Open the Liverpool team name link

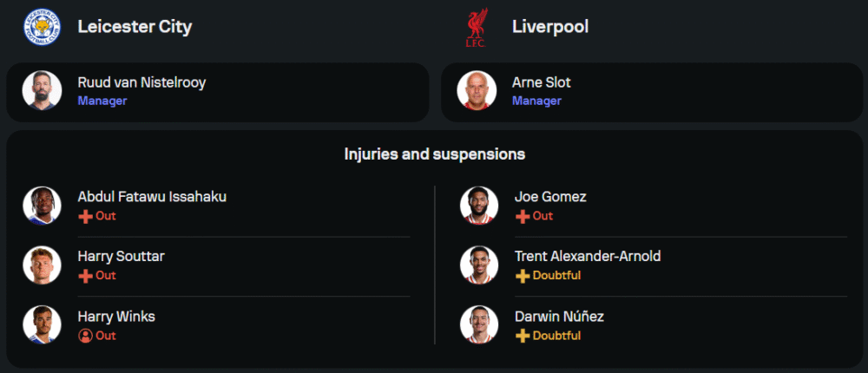[550, 27]
